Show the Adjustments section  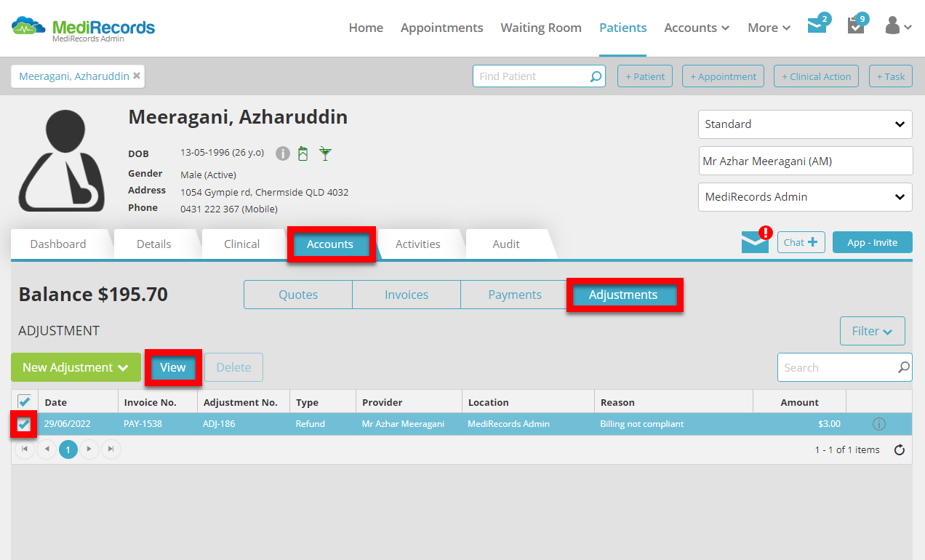[623, 295]
